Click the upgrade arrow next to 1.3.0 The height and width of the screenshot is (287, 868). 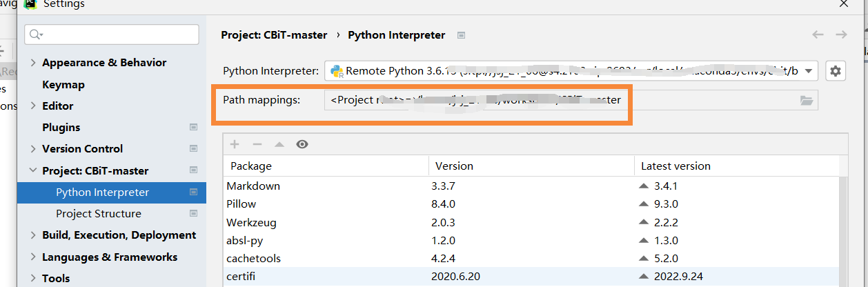point(644,241)
